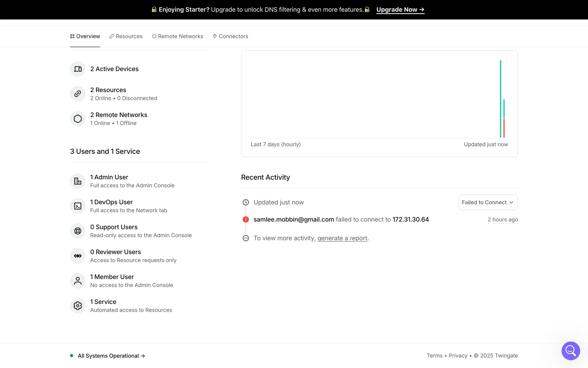Click the Resources link icon

(x=78, y=94)
